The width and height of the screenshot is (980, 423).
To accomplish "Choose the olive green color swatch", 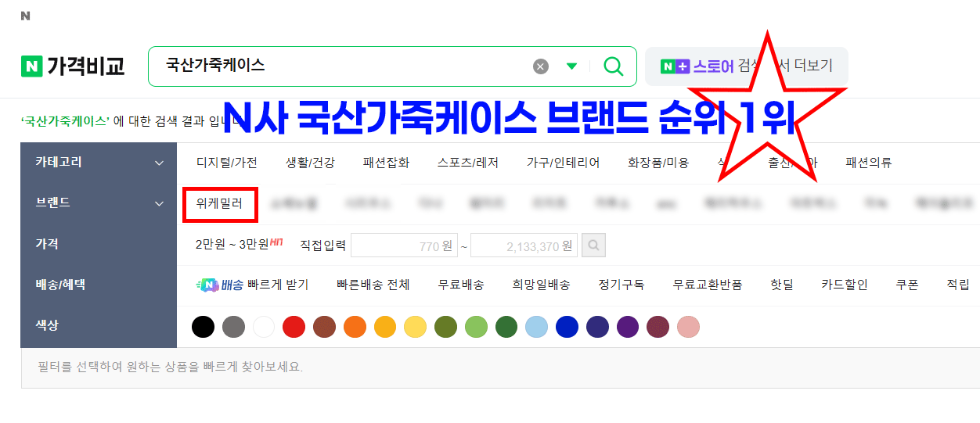I will (445, 327).
